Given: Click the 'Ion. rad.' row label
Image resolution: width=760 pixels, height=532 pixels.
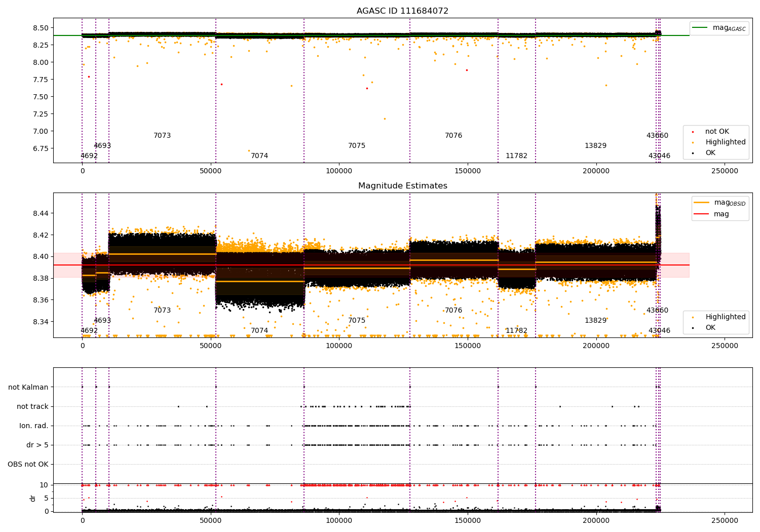Looking at the screenshot, I should pos(34,426).
